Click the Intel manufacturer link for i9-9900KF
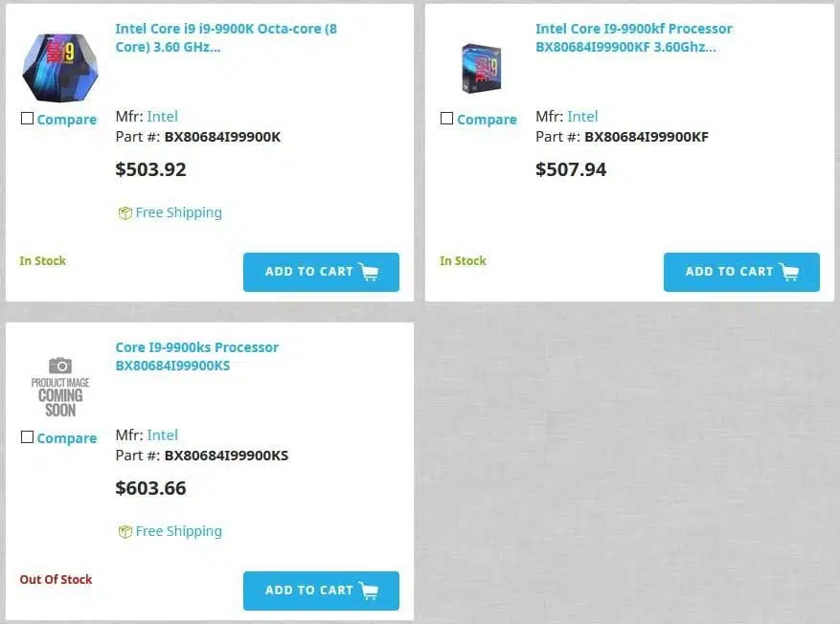 (x=582, y=116)
